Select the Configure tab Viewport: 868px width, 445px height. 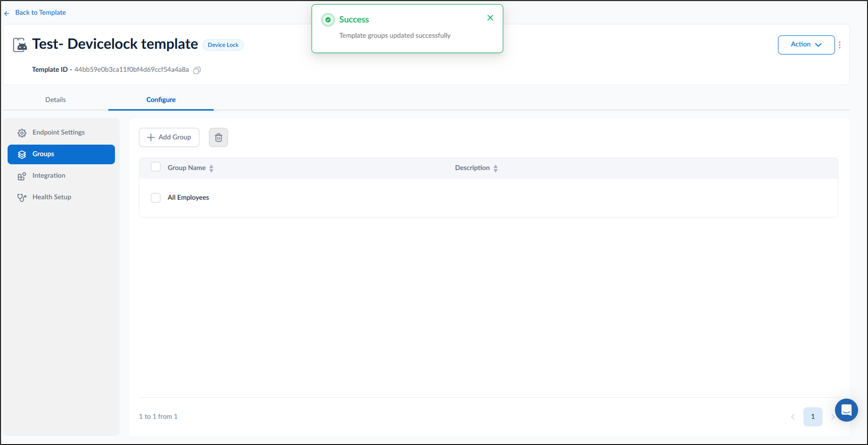(161, 100)
